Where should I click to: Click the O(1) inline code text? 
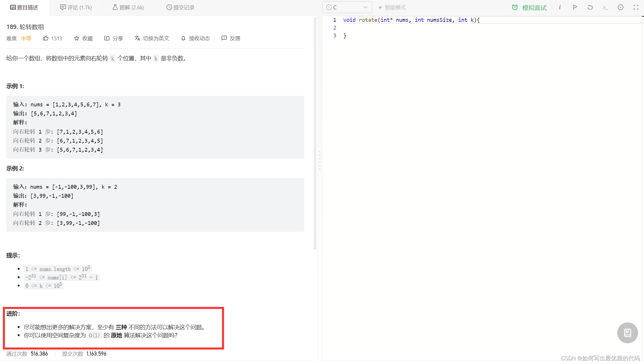tap(94, 335)
